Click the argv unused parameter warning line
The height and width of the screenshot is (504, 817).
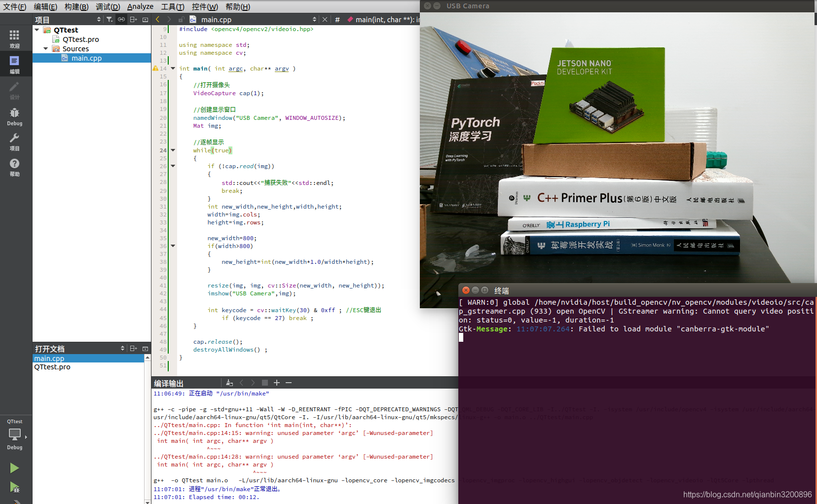[293, 457]
